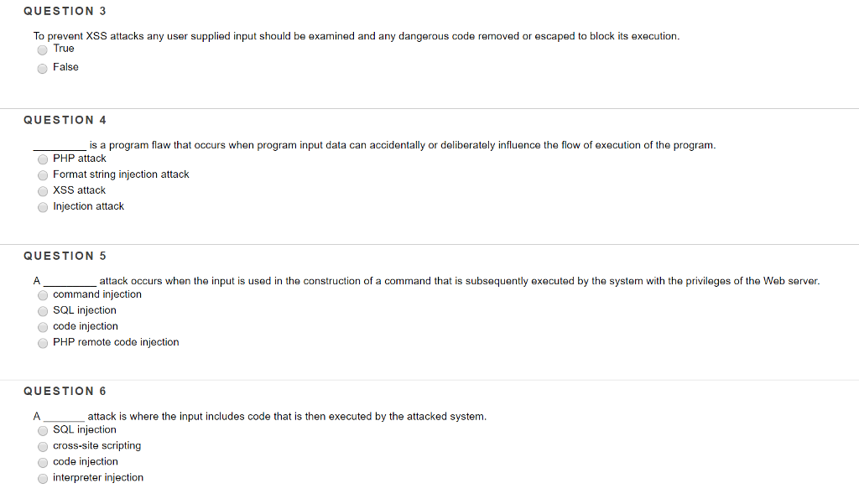Select command injection in Question 5
This screenshot has height=504, width=859.
pos(42,294)
